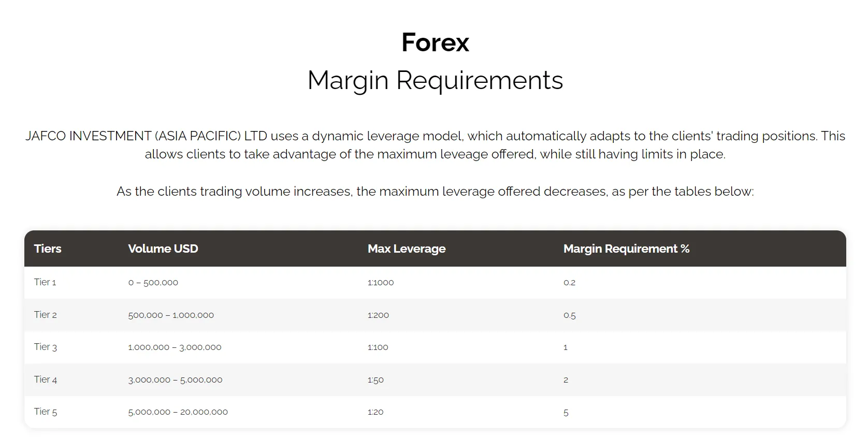The width and height of the screenshot is (868, 438).
Task: Click the 0.2 margin requirement value
Action: click(x=570, y=283)
